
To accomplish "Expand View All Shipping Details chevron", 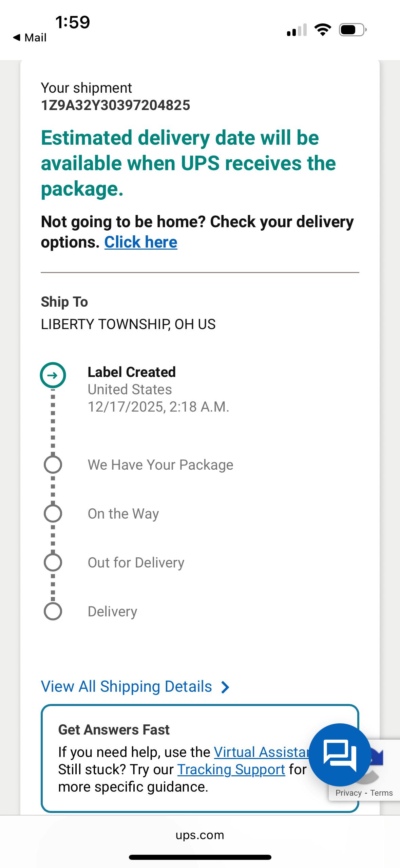I will [225, 687].
